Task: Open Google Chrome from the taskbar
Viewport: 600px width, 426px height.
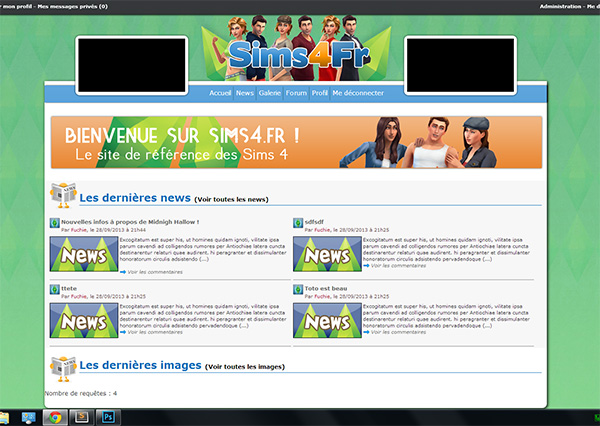Action: 55,417
